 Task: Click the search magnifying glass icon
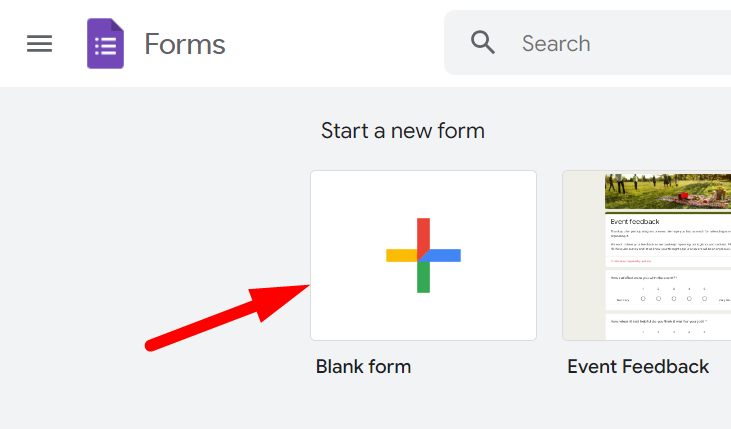pos(483,43)
